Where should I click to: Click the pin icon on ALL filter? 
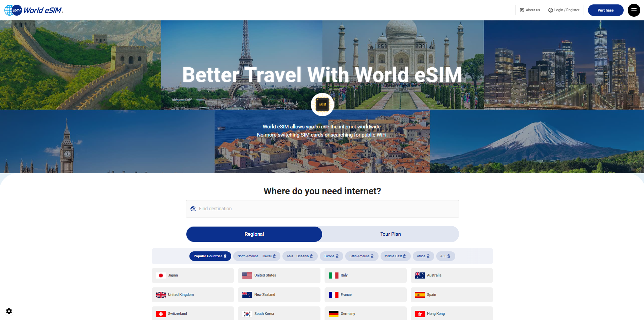tap(449, 256)
